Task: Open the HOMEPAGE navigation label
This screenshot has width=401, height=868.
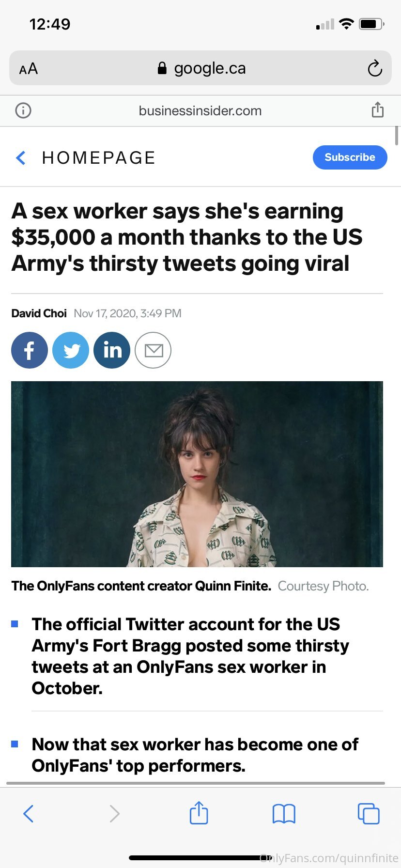Action: (x=98, y=158)
